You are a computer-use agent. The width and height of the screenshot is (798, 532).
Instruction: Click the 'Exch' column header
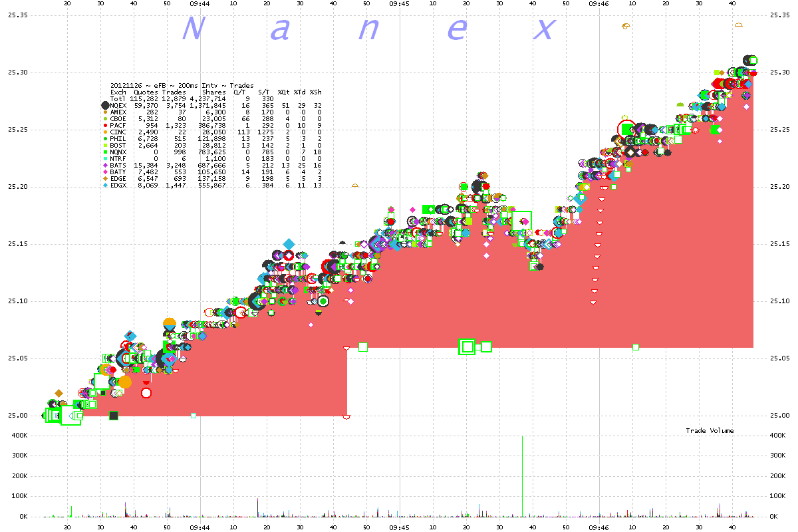(x=118, y=92)
